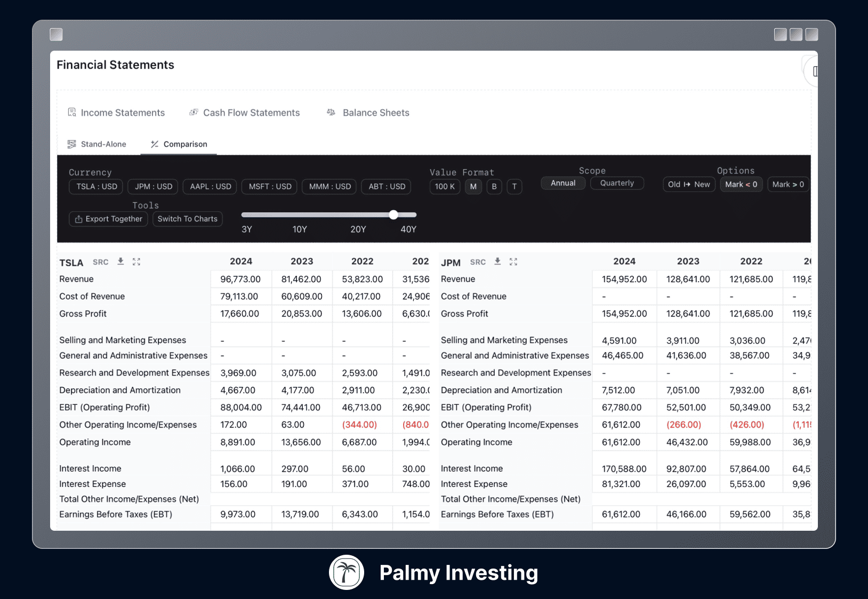This screenshot has height=599, width=868.
Task: Click TSLA Operating Income 2022 value 6,687.00
Action: coord(359,443)
